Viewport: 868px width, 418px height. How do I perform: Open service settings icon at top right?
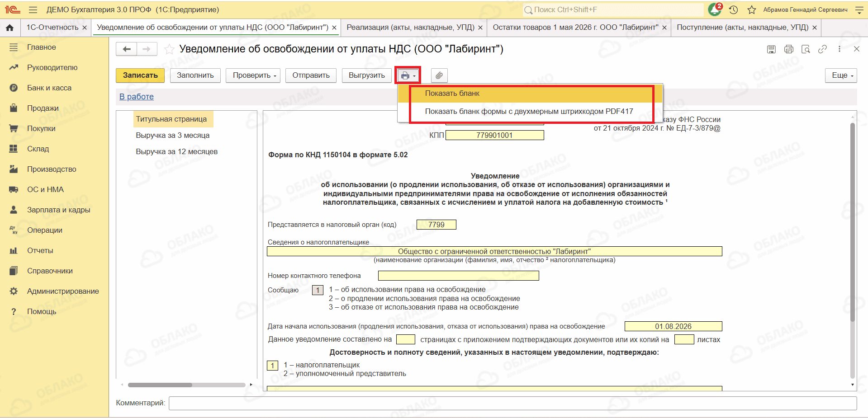859,9
